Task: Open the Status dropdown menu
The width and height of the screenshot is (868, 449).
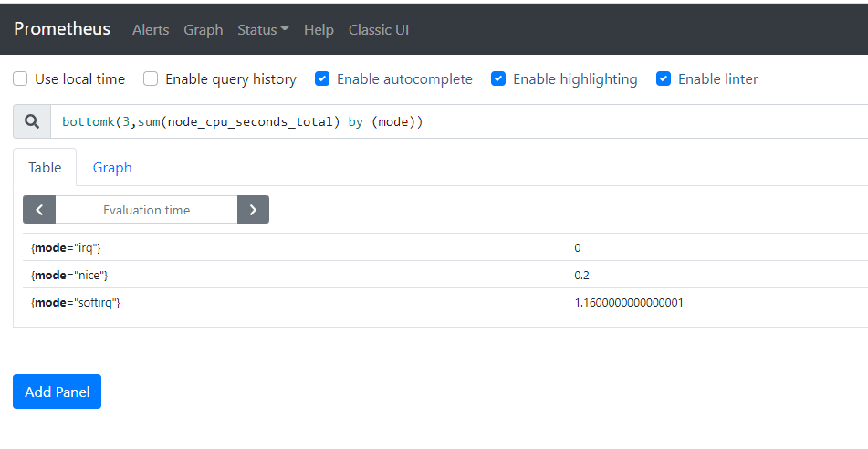Action: [x=263, y=30]
